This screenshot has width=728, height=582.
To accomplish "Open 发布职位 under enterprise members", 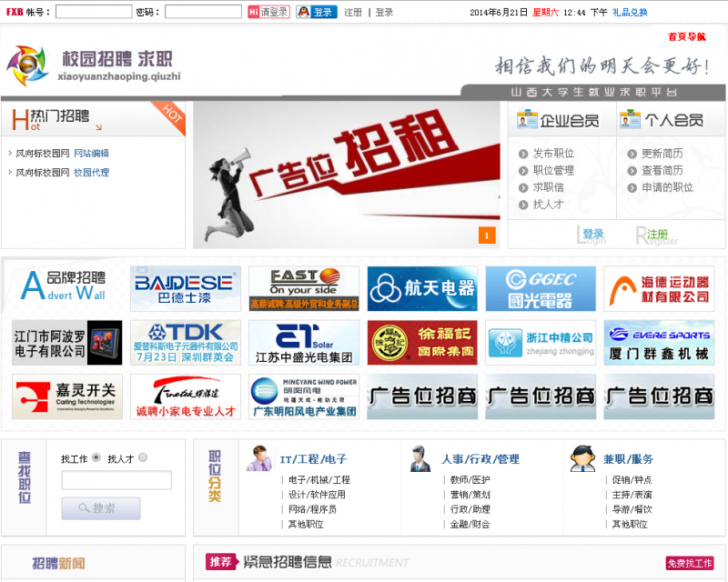I will tap(553, 154).
